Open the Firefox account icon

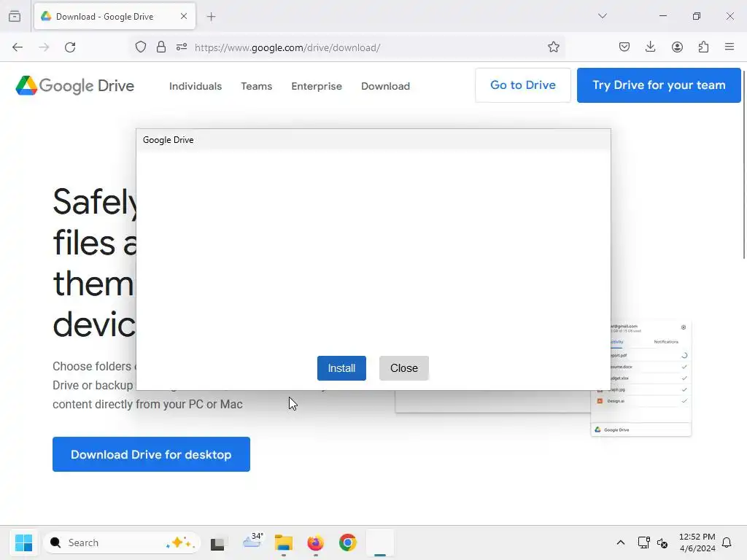tap(677, 47)
